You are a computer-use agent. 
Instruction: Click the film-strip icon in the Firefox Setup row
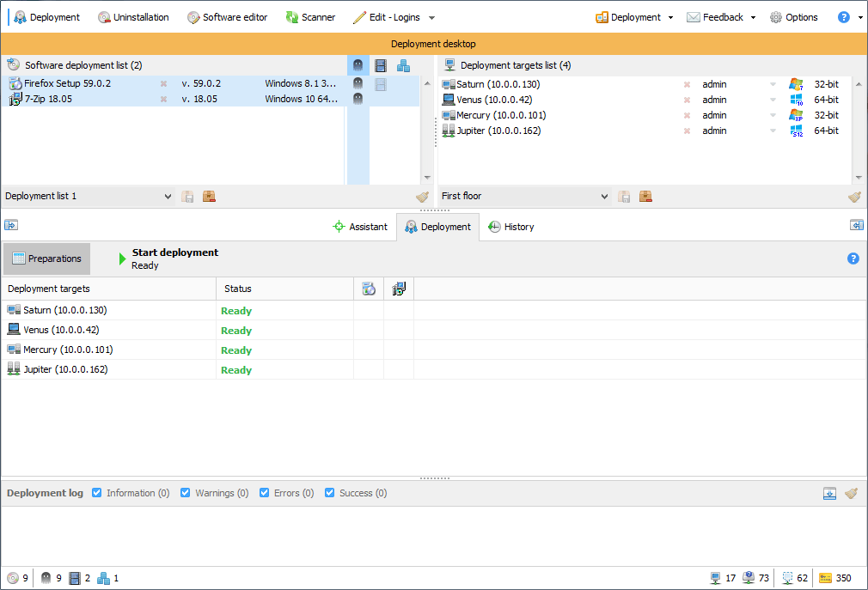[381, 84]
